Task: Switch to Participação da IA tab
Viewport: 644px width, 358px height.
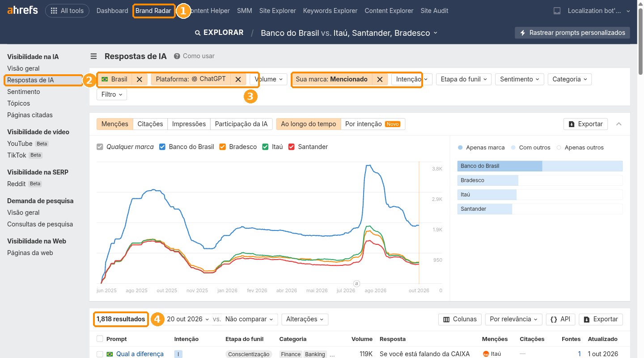Action: (241, 124)
